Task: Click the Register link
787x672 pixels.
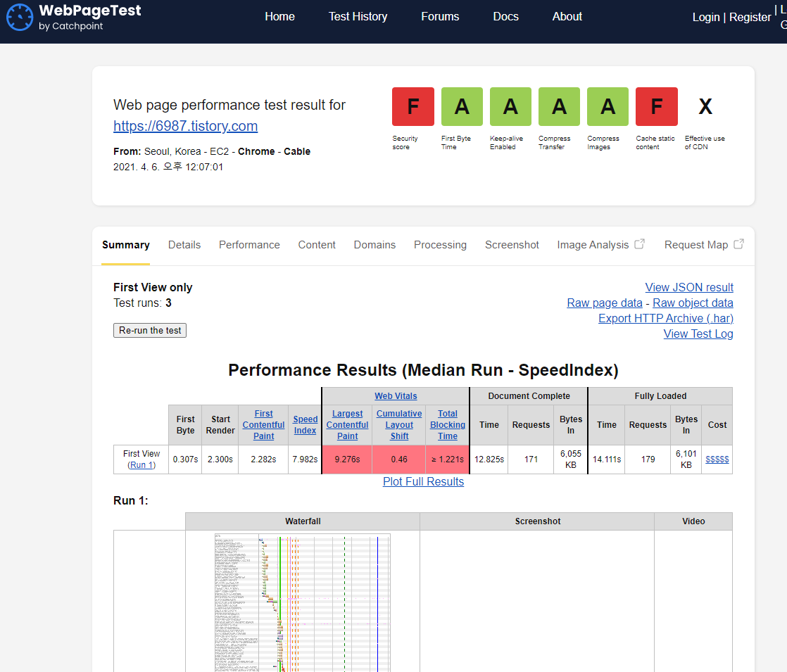Action: [750, 17]
